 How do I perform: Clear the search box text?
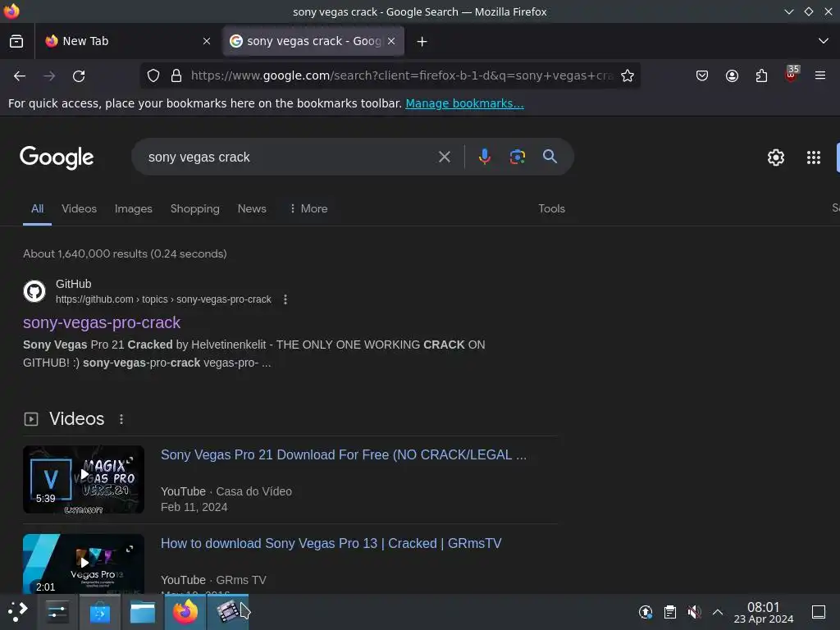(444, 157)
